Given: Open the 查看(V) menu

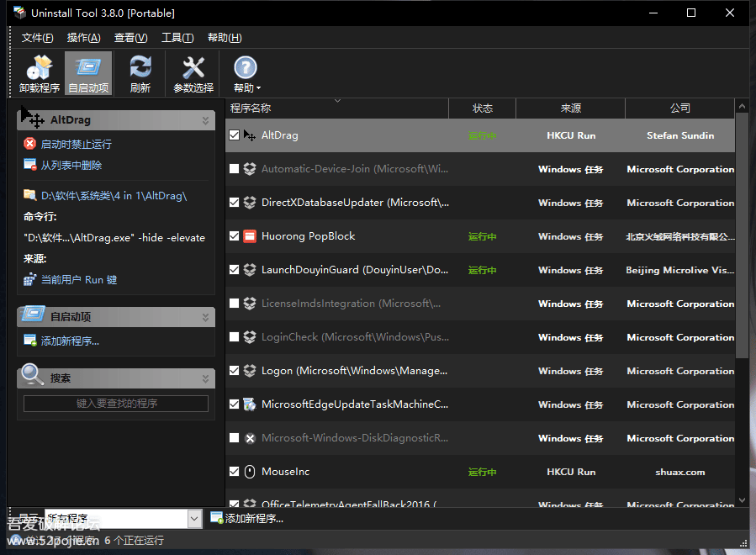Looking at the screenshot, I should [x=130, y=38].
